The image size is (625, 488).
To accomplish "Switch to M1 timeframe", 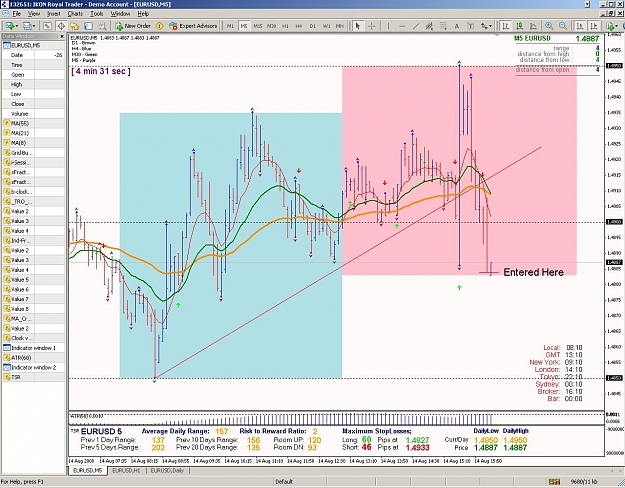I will tap(230, 26).
